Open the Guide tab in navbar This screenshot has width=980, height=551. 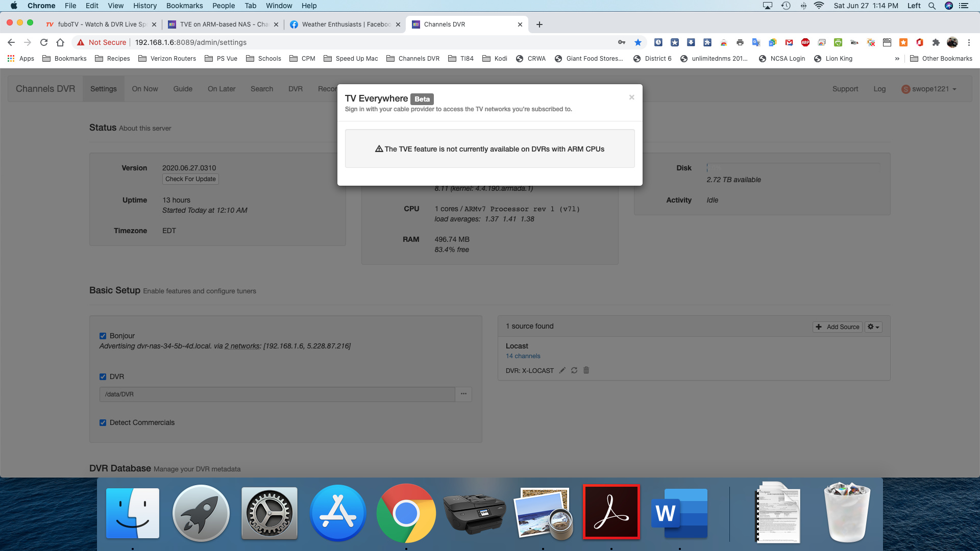coord(183,89)
